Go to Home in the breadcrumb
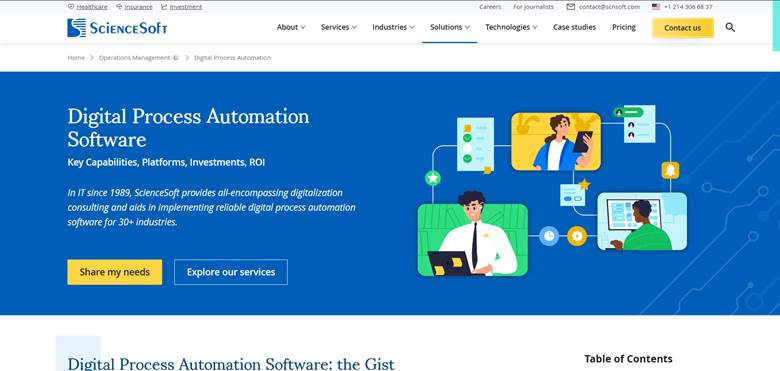This screenshot has width=780, height=371. [x=76, y=58]
